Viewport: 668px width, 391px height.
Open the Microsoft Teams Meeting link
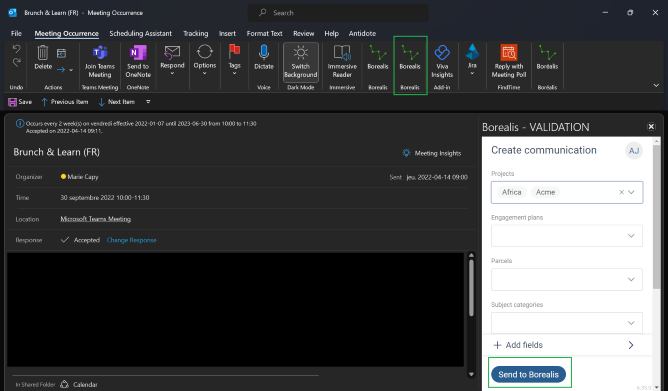pos(95,218)
